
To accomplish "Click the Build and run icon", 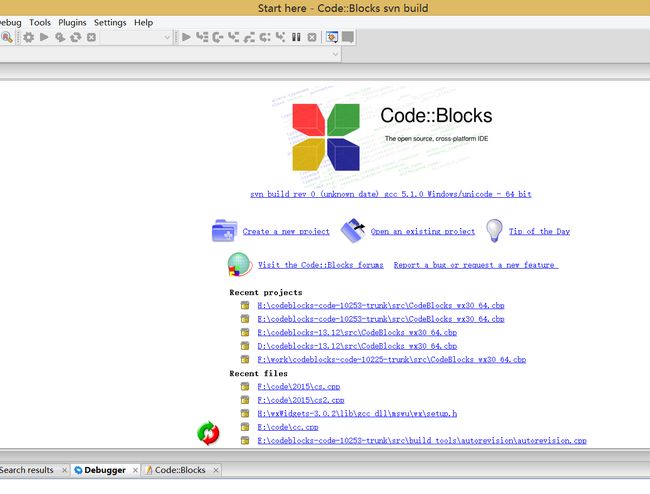I will click(x=60, y=37).
